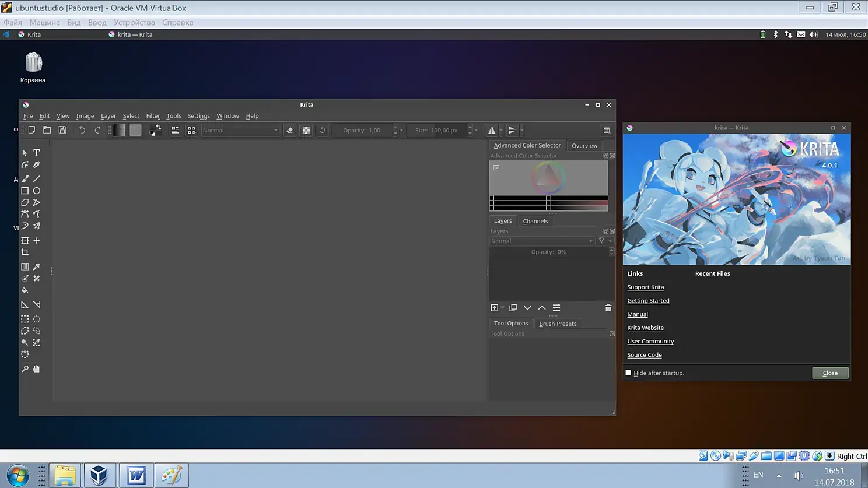Check Hide after startup checkbox
The height and width of the screenshot is (488, 868).
(x=628, y=373)
